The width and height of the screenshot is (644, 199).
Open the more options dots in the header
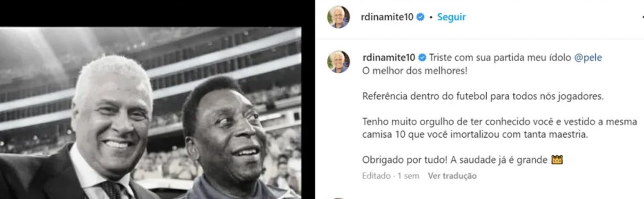click(642, 17)
